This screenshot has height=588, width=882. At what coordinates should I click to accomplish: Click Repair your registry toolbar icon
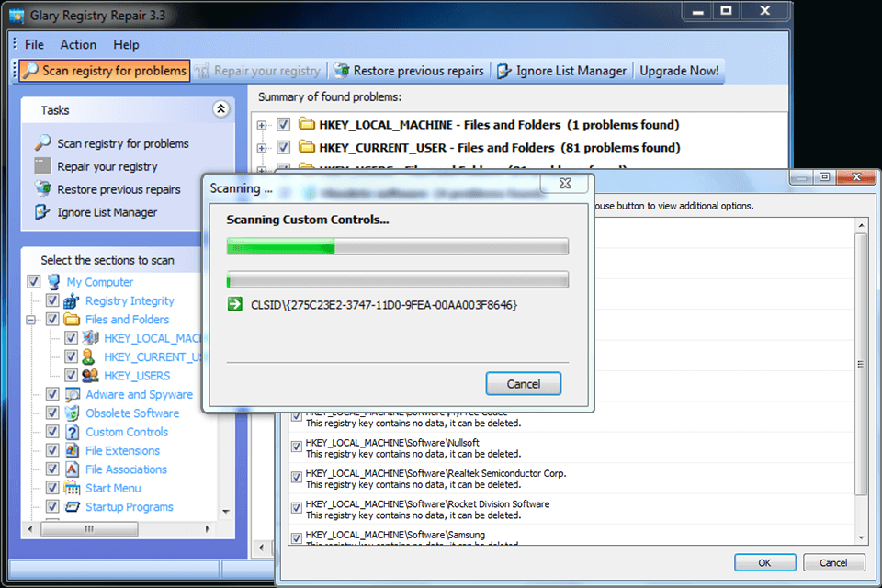click(x=202, y=71)
